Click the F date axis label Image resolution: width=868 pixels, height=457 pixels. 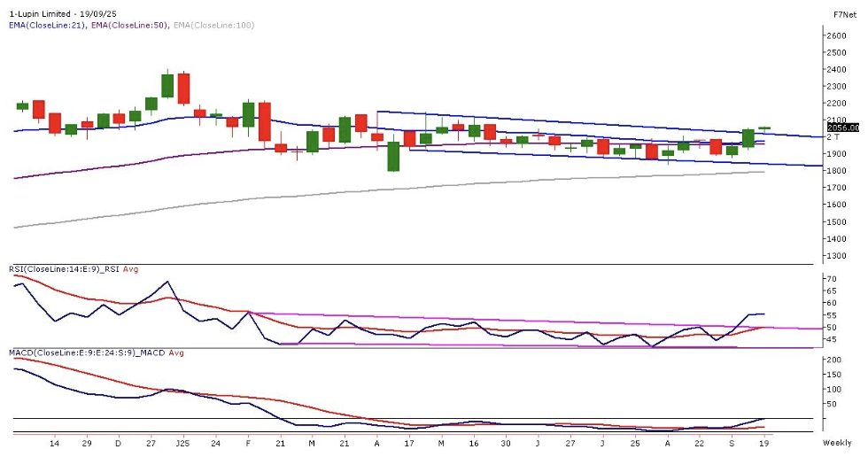(x=247, y=444)
